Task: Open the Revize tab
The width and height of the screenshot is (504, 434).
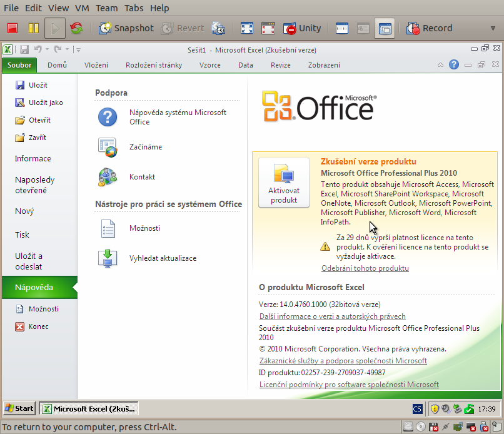Action: point(281,65)
